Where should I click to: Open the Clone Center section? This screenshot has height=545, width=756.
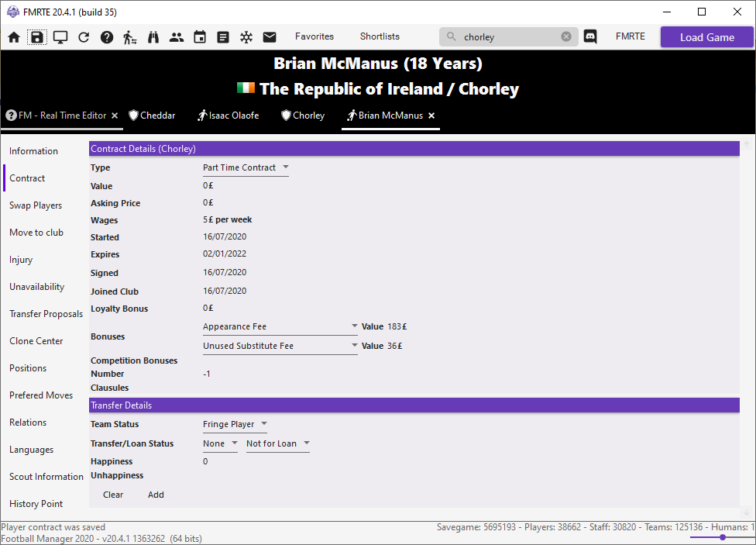point(36,341)
